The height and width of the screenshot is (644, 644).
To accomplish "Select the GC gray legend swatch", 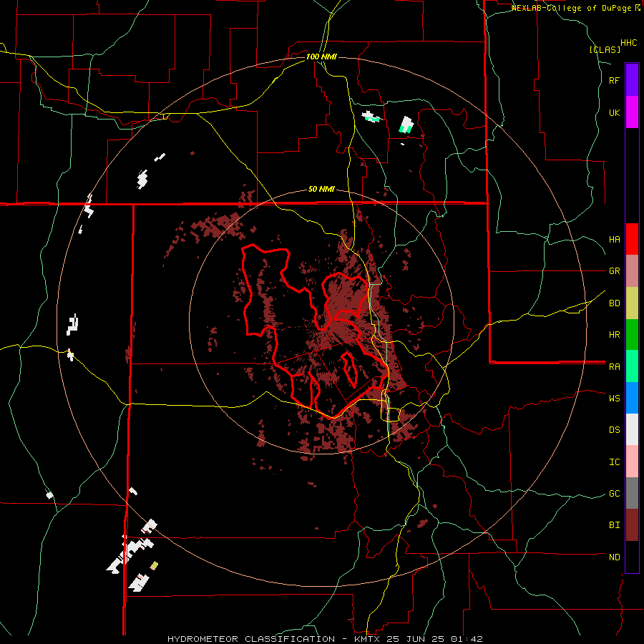I will click(632, 493).
